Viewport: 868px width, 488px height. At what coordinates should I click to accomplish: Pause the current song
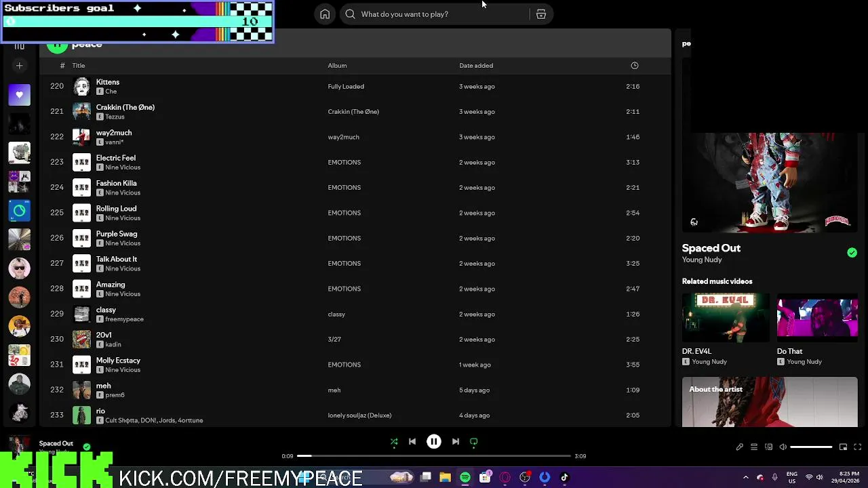pyautogui.click(x=434, y=442)
